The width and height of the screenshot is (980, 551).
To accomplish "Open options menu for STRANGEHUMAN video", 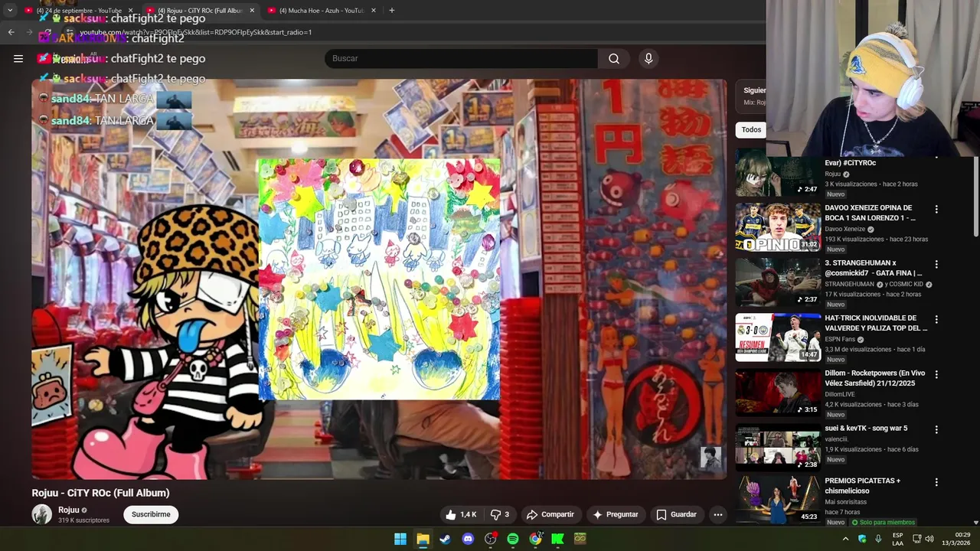I will [x=936, y=264].
